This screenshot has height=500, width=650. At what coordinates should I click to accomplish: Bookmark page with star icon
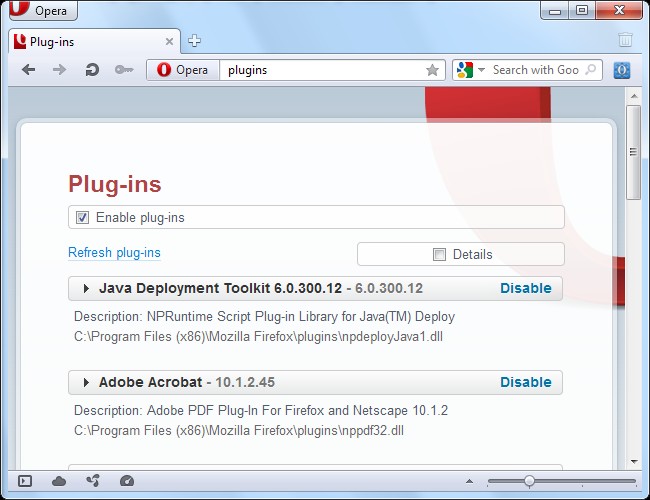(x=432, y=70)
